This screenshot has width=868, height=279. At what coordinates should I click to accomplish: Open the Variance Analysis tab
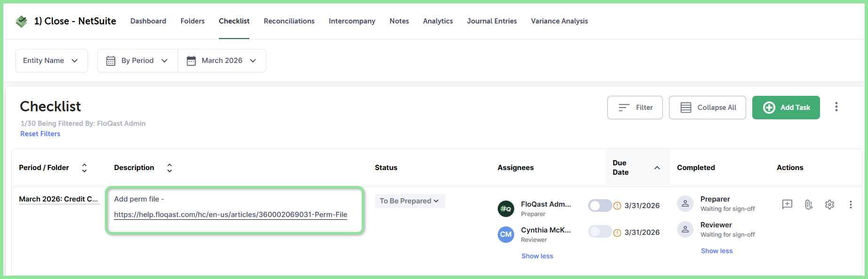tap(559, 21)
